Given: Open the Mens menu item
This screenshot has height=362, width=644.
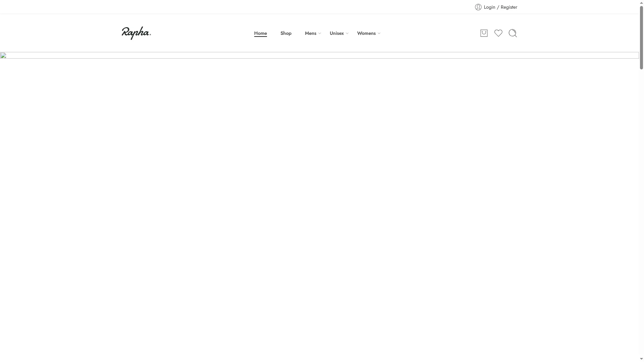Looking at the screenshot, I should [310, 33].
